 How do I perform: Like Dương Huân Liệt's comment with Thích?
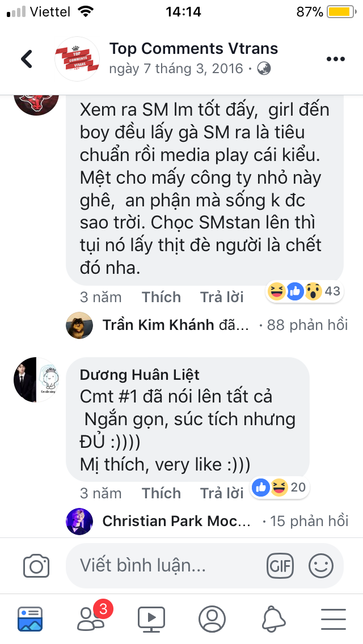click(161, 493)
